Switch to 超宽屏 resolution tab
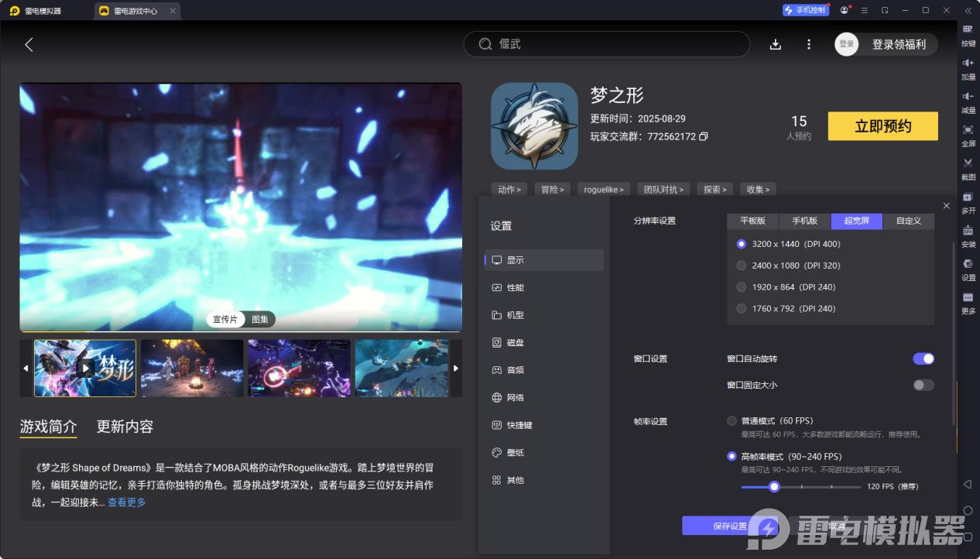980x559 pixels. (x=857, y=221)
